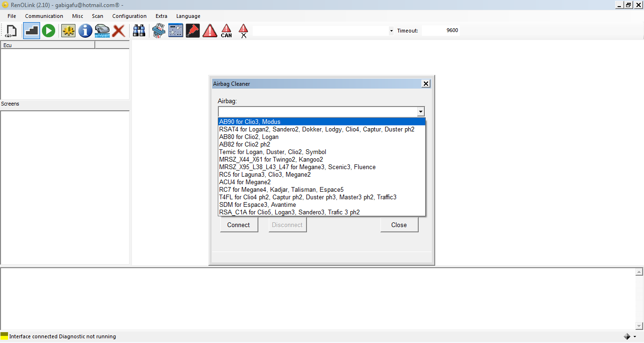
Task: Open the Communication menu
Action: 44,16
